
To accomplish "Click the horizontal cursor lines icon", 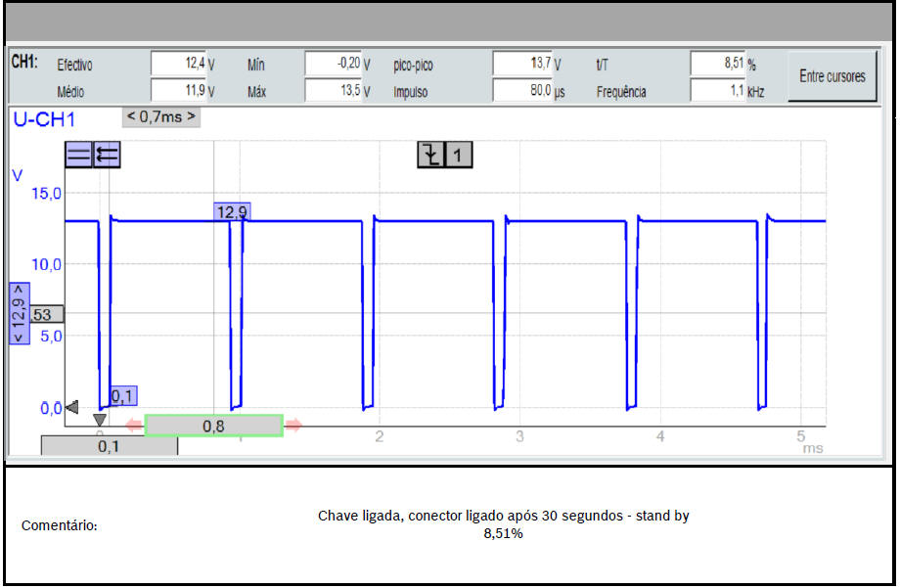I will tap(78, 155).
